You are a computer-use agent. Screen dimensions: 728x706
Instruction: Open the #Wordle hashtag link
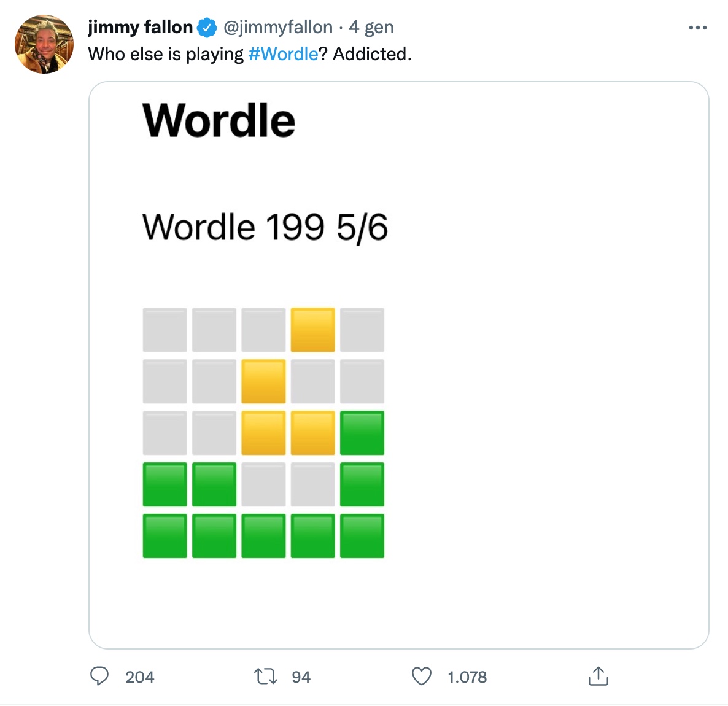coord(283,54)
